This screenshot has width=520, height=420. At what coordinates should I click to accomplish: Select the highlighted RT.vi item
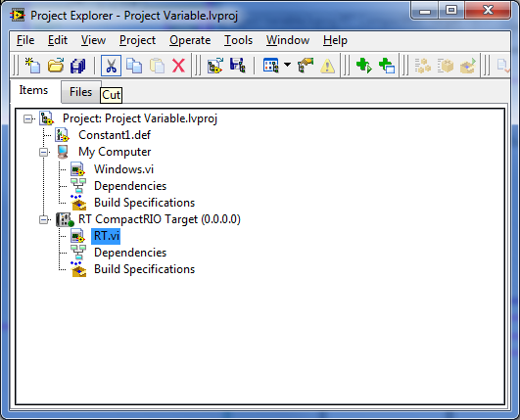click(106, 236)
